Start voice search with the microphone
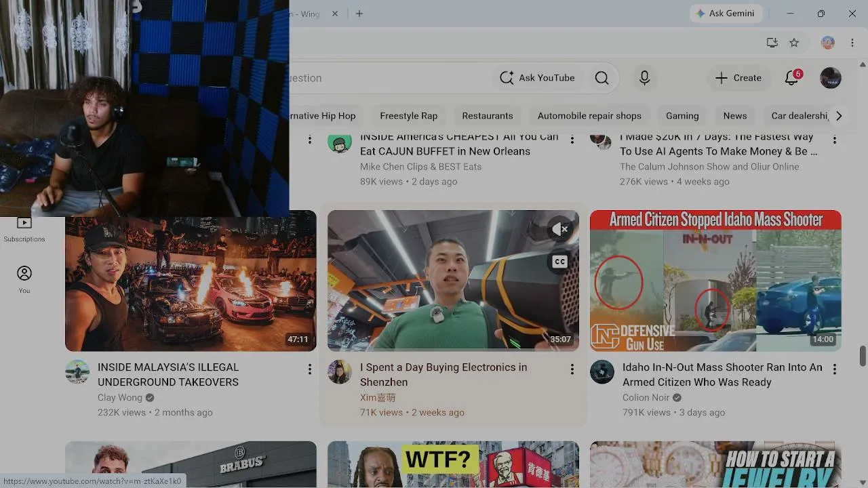This screenshot has height=488, width=868. [644, 78]
